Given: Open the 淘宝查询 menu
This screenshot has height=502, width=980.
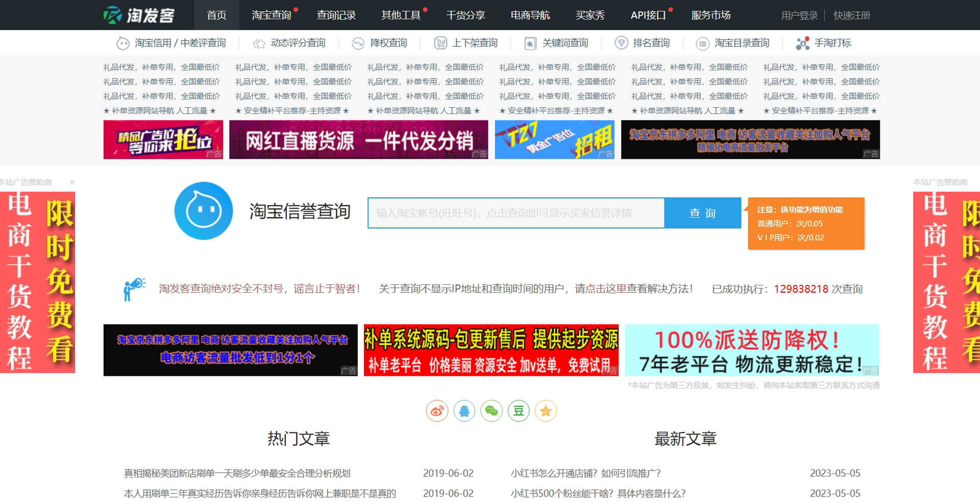Looking at the screenshot, I should (271, 15).
